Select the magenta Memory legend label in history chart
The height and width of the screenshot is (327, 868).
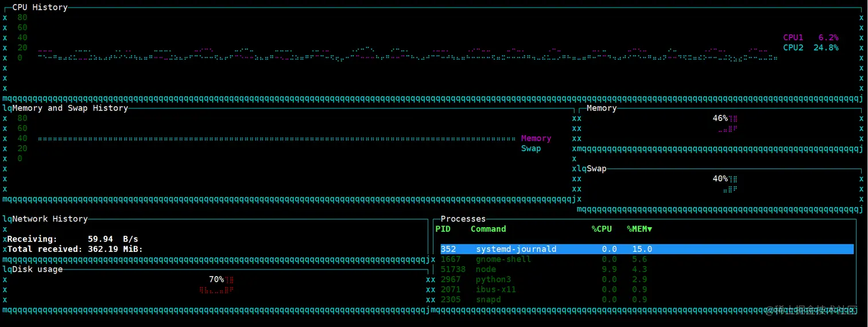[536, 138]
